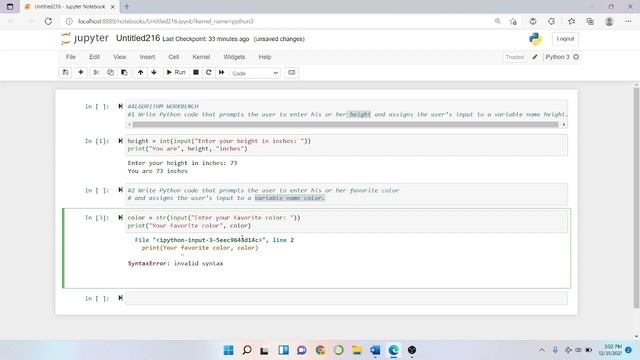Open browser favorites star icon

point(571,21)
